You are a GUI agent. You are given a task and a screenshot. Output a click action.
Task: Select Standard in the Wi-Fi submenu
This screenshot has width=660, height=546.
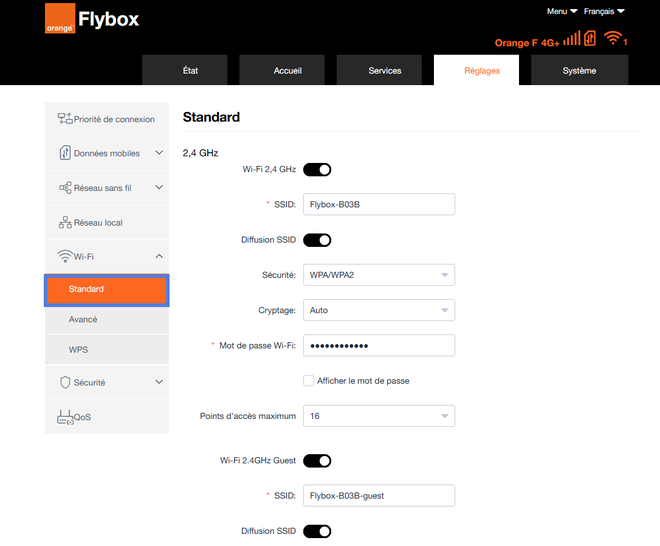click(x=107, y=290)
